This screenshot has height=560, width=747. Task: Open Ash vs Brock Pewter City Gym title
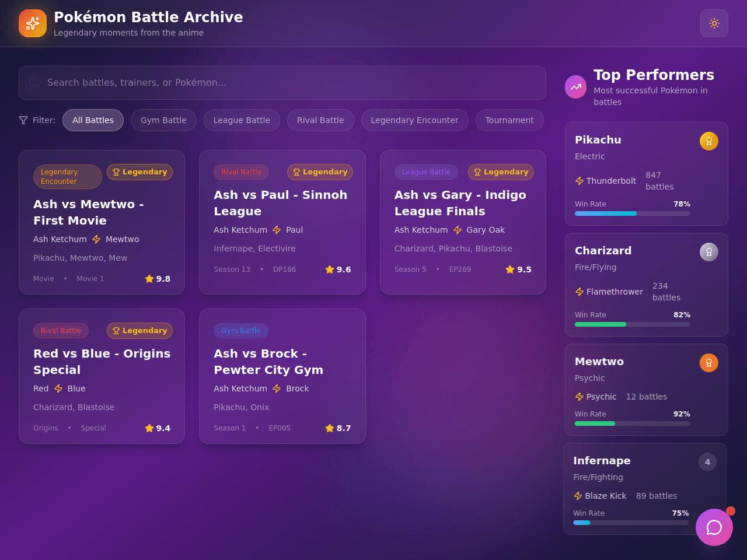[268, 362]
